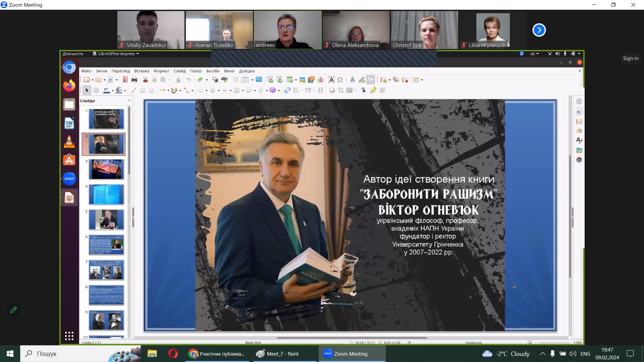This screenshot has width=644, height=362.
Task: Expand the uk keyboard language dropdown
Action: point(534,54)
